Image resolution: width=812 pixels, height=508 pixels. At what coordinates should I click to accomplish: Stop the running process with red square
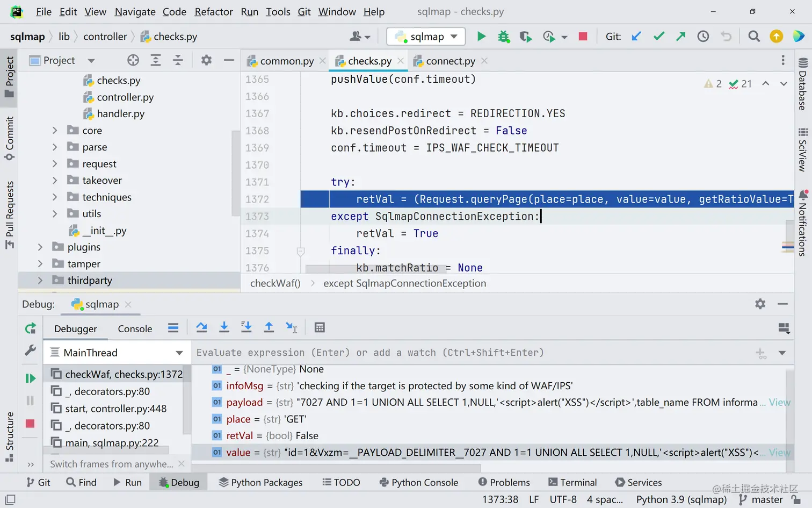click(583, 37)
